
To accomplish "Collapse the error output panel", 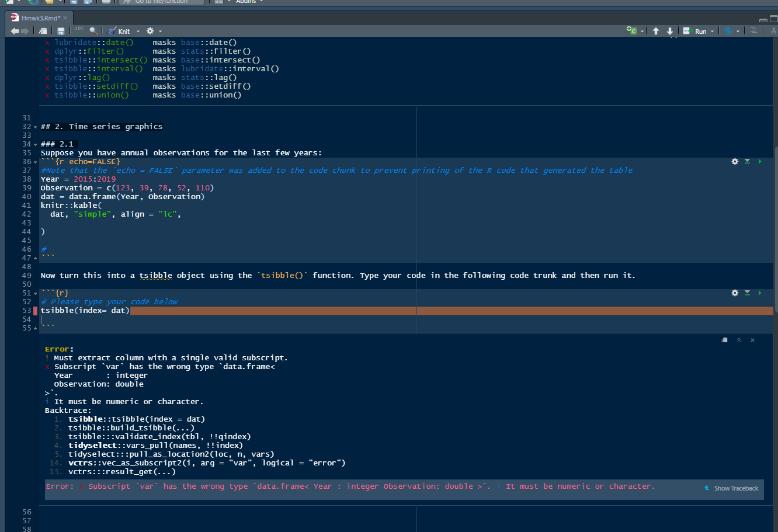I will (x=739, y=340).
